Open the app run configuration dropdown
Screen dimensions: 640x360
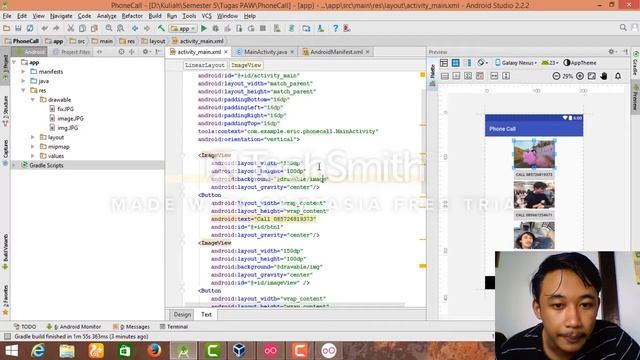point(183,28)
